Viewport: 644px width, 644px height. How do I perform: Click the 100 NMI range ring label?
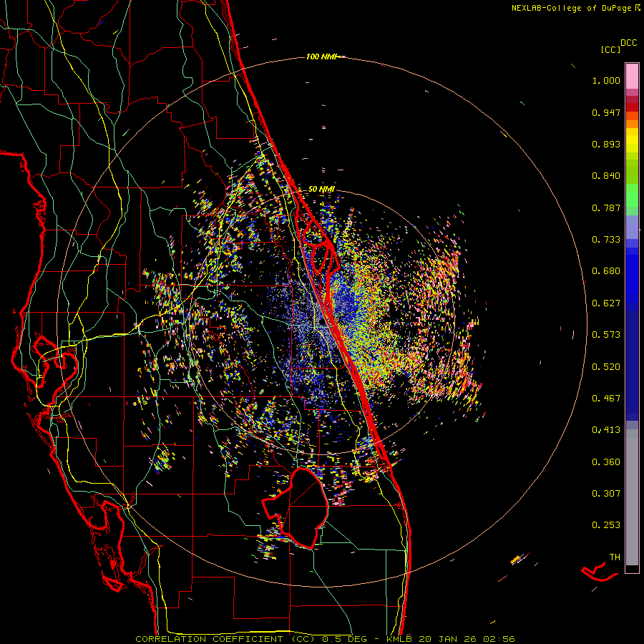[321, 57]
